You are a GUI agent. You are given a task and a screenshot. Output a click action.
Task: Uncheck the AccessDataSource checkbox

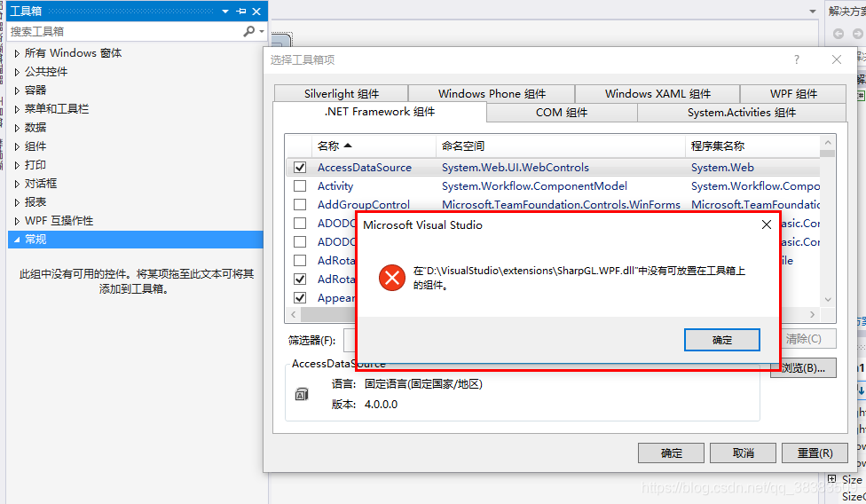click(x=300, y=168)
